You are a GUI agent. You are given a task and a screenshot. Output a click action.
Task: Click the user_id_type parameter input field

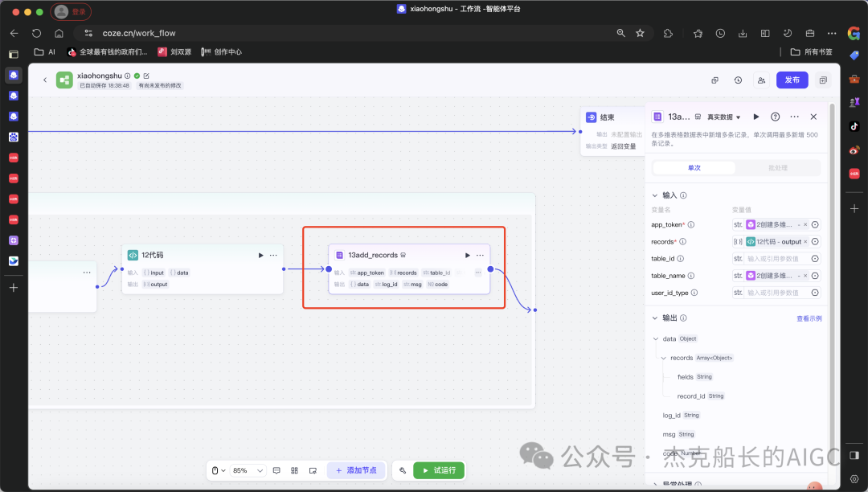tap(776, 293)
